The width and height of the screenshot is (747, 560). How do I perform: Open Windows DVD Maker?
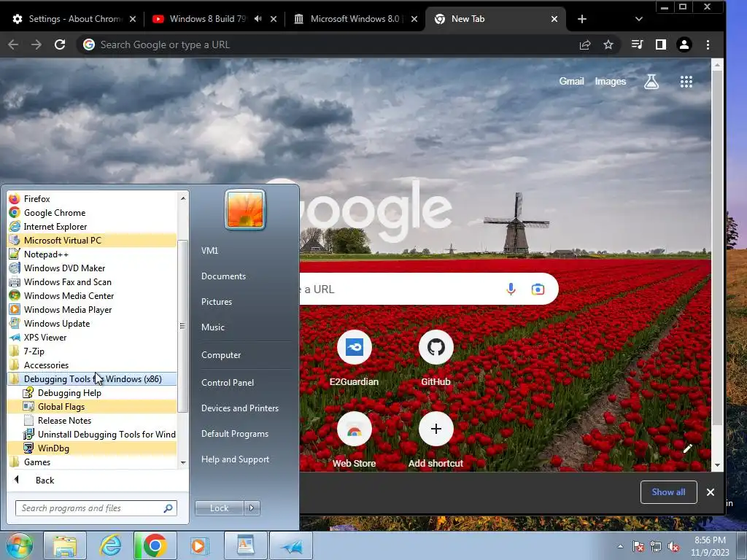tap(92, 268)
